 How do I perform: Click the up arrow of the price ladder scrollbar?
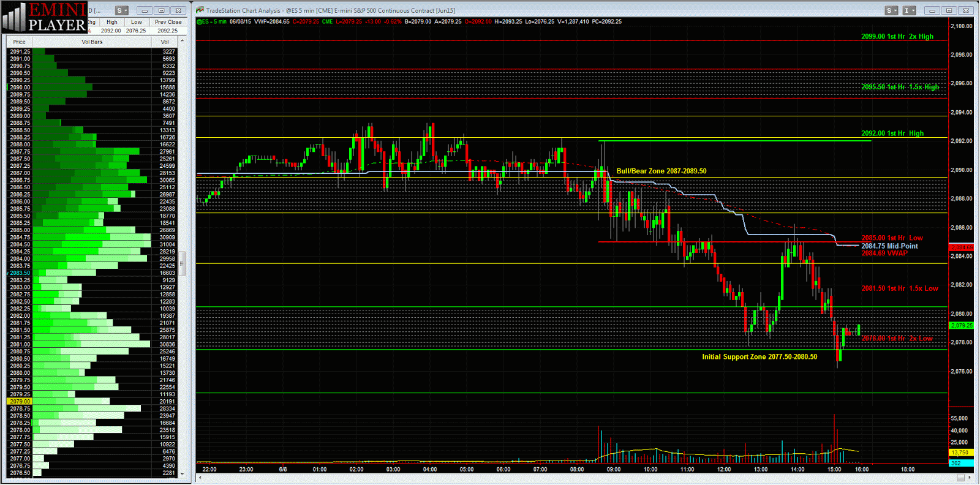[182, 40]
